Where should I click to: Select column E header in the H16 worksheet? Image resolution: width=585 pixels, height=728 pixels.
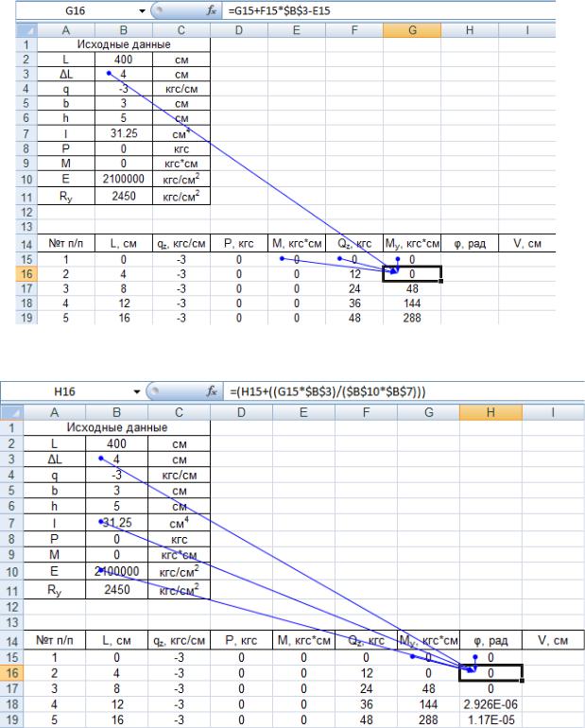303,412
